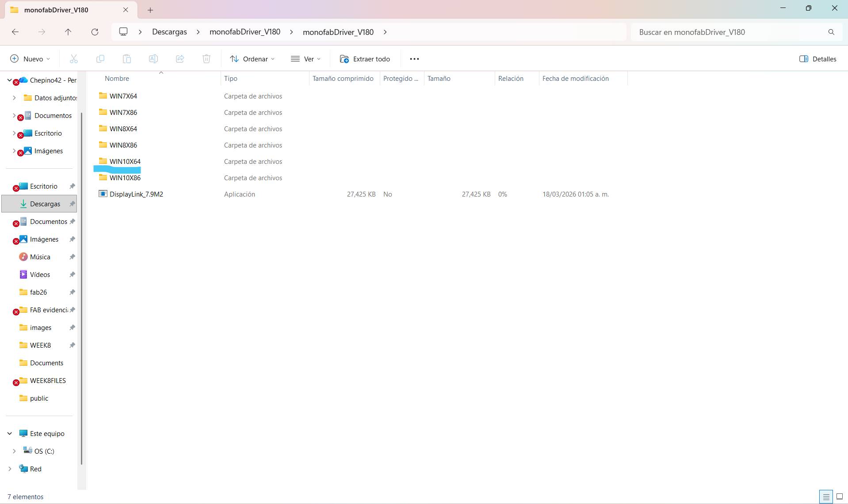
Task: Click the Extraer todo button
Action: pyautogui.click(x=365, y=59)
